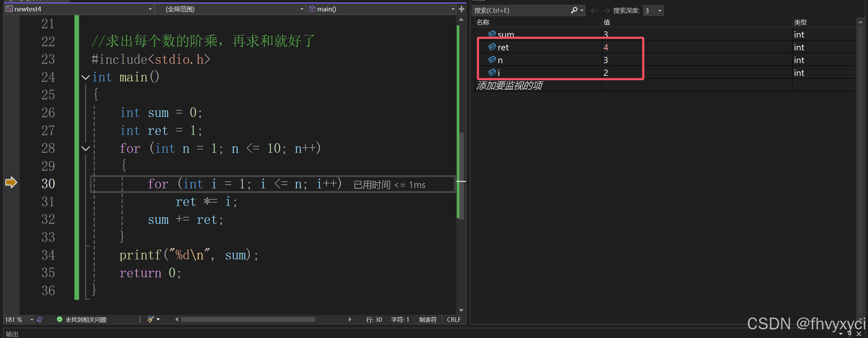Click editor vertical scrollbar up arrow
The height and width of the screenshot is (338, 868).
point(461,20)
